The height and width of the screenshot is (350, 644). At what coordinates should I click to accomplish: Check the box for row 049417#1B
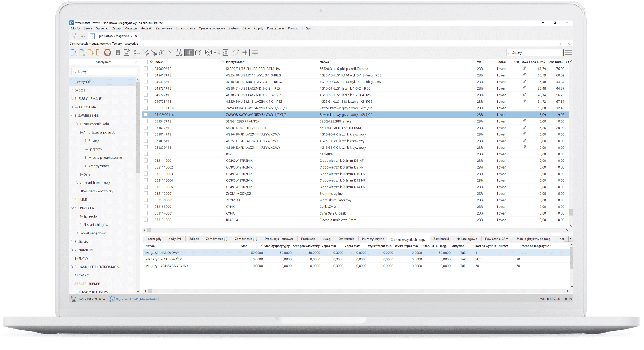(146, 75)
